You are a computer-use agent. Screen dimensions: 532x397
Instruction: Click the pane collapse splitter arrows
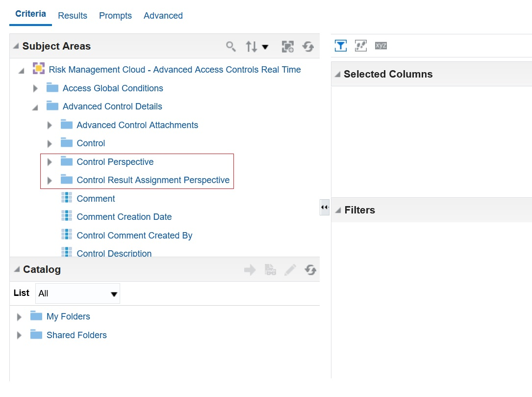click(325, 207)
